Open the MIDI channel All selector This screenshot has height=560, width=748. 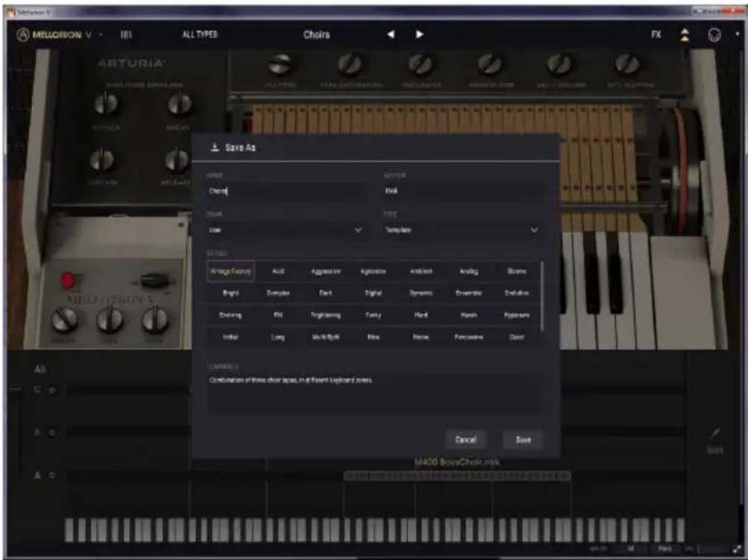click(631, 549)
